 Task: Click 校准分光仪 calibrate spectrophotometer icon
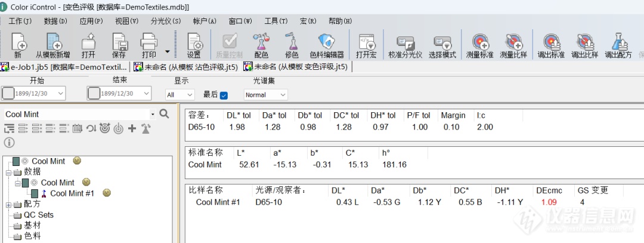coord(405,45)
